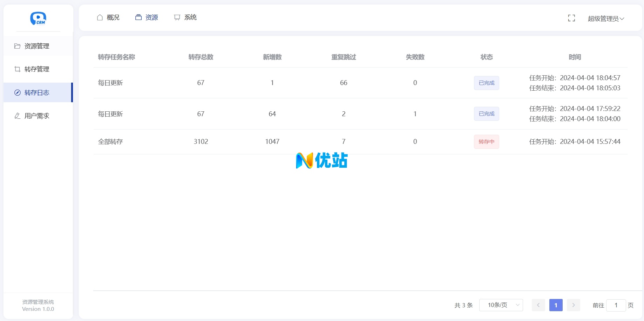Click the CRM logo in the sidebar

pyautogui.click(x=38, y=19)
